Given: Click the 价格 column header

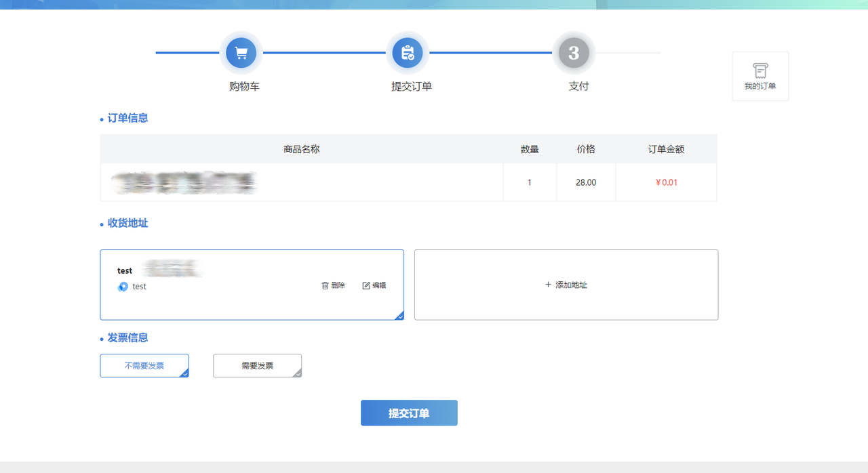Looking at the screenshot, I should [586, 149].
